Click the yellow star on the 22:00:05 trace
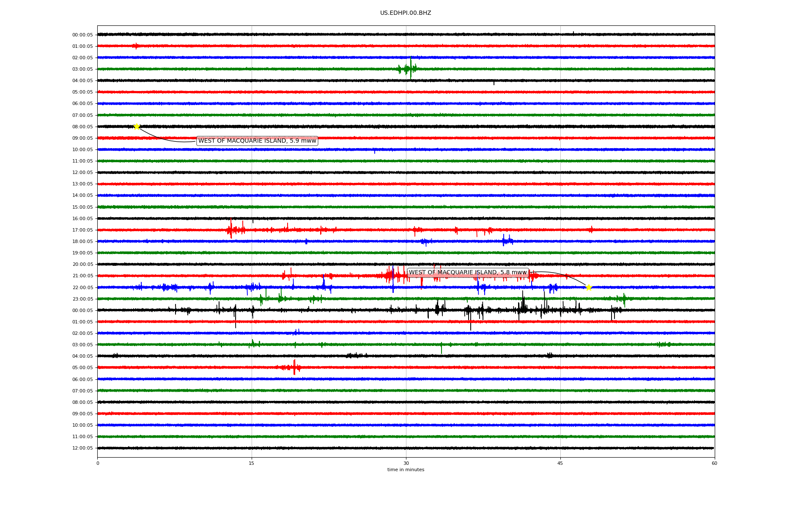 point(588,287)
